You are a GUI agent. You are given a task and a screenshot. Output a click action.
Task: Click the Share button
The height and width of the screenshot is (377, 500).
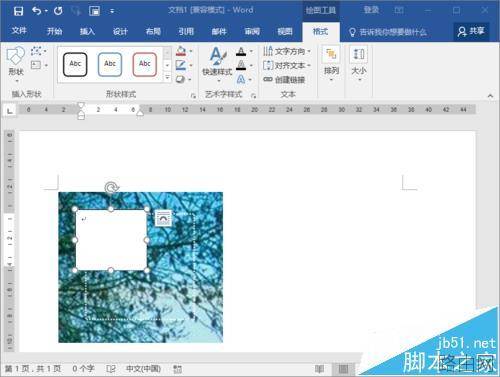471,31
